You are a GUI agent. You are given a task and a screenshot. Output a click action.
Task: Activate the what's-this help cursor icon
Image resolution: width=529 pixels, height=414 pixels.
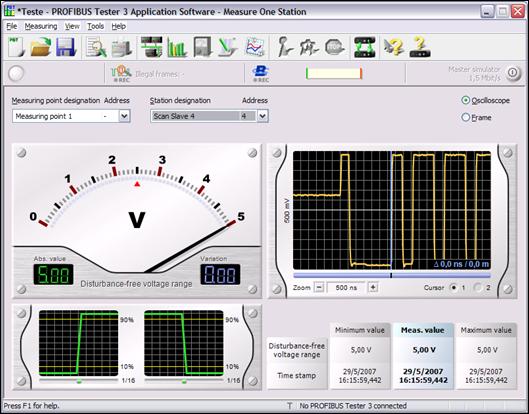(394, 47)
